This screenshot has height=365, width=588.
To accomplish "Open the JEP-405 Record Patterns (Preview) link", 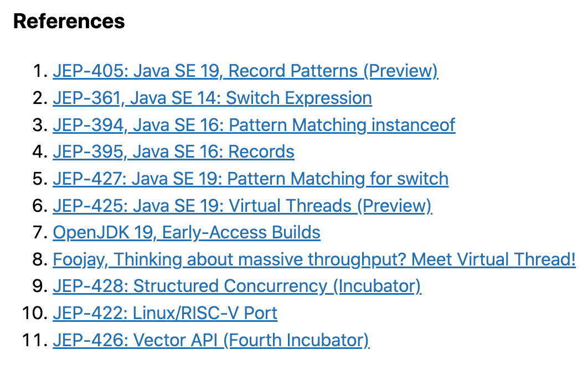I will pyautogui.click(x=245, y=71).
